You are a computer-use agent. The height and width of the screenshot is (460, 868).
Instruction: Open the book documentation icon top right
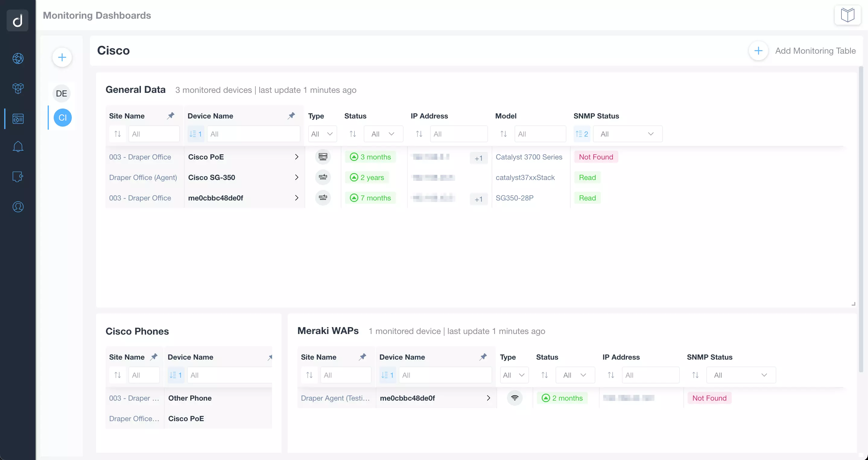click(847, 15)
